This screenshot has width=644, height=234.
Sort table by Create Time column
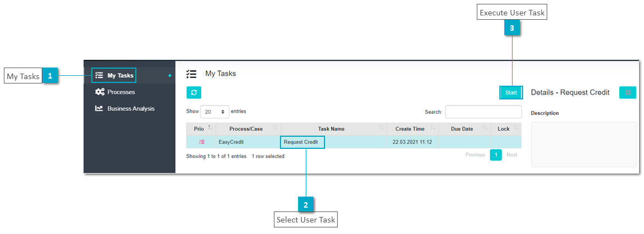pos(413,129)
